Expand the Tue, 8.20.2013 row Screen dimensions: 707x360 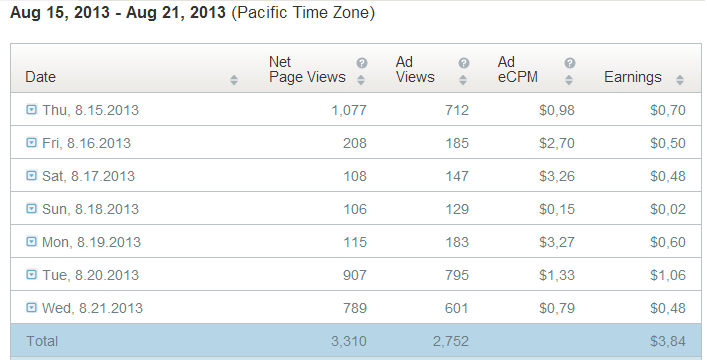(x=31, y=274)
